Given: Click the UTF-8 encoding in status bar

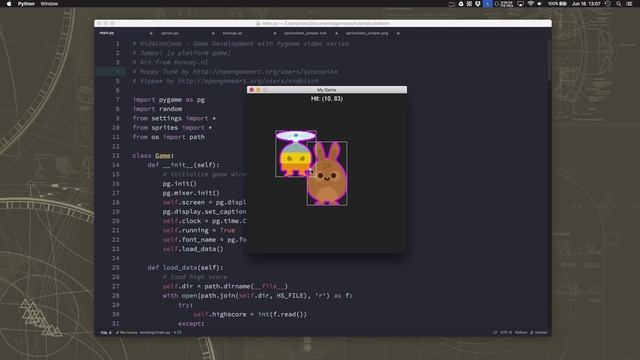Looking at the screenshot, I should pyautogui.click(x=506, y=333).
